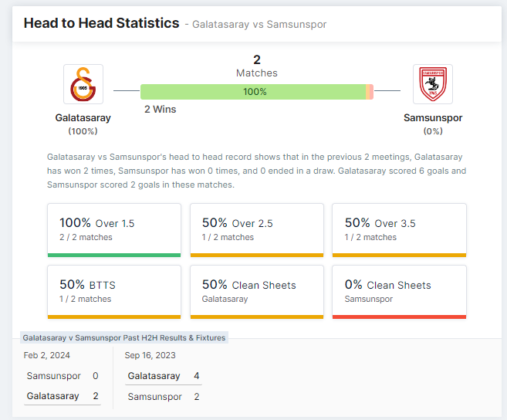The width and height of the screenshot is (507, 420).
Task: Select the 100% Over 1.5 stat card
Action: (114, 229)
